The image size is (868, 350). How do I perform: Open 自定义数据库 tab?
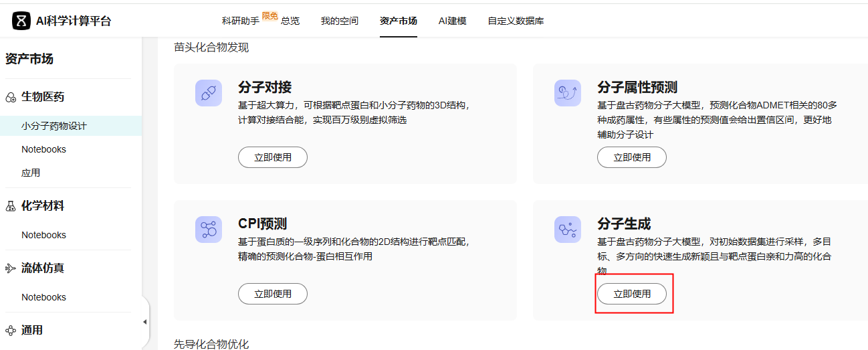tap(516, 21)
